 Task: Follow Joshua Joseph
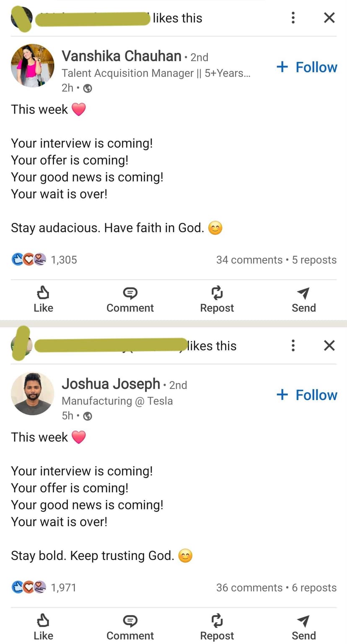tap(307, 395)
